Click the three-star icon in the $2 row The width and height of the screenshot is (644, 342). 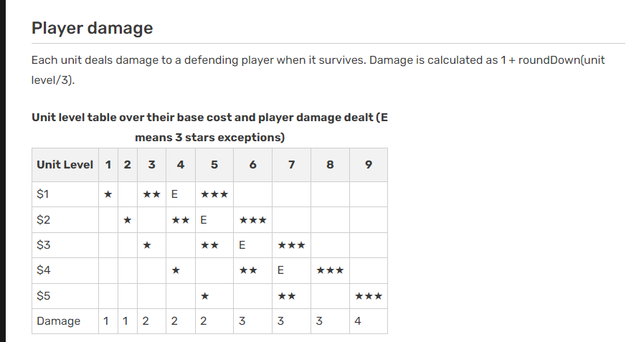coord(253,220)
